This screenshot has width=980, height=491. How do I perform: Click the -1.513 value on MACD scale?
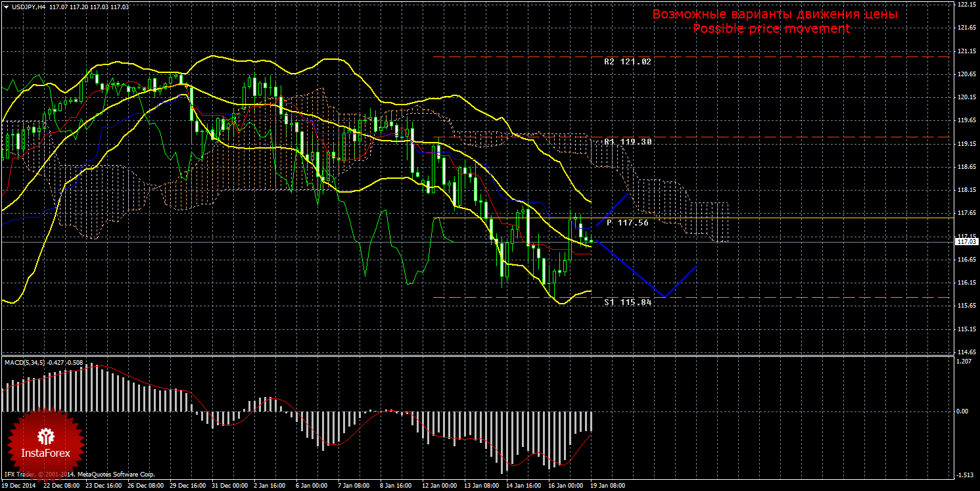pos(963,475)
